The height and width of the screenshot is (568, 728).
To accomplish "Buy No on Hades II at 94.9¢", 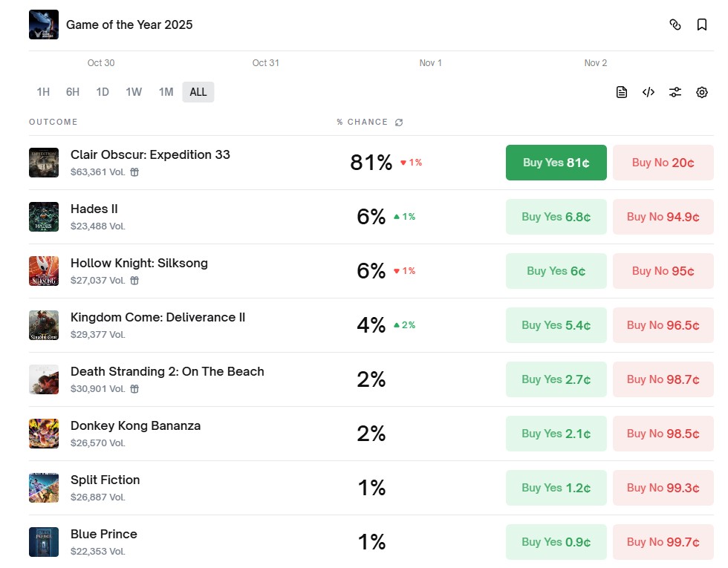I will 663,217.
